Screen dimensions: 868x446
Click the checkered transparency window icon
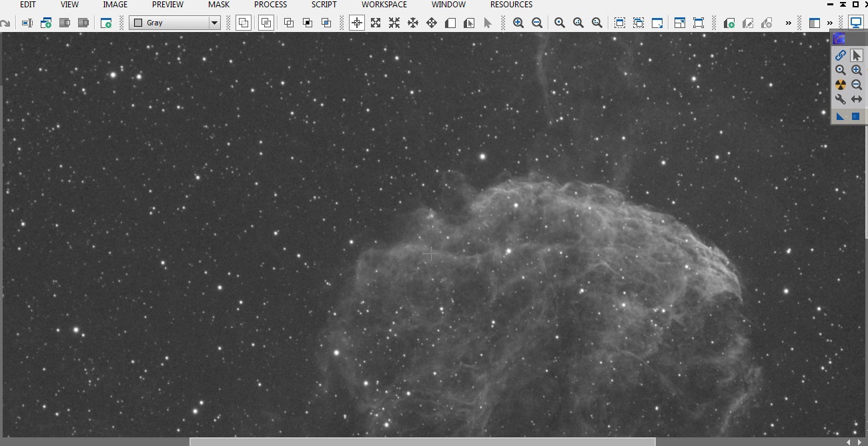point(815,23)
